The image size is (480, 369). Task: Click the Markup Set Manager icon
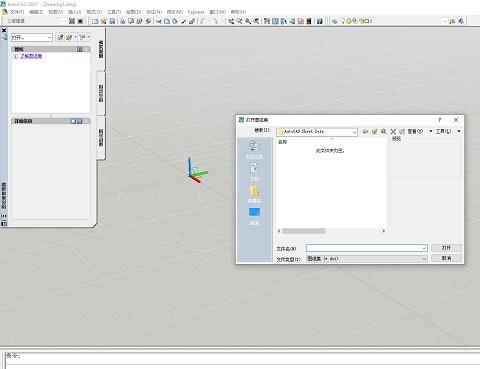pos(300,21)
